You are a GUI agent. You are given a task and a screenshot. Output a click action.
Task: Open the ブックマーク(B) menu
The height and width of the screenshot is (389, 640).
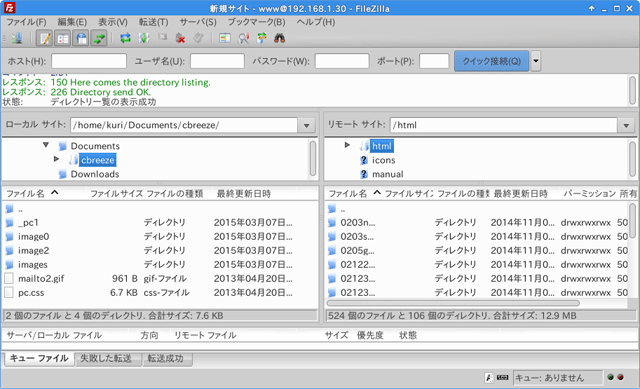click(x=256, y=22)
